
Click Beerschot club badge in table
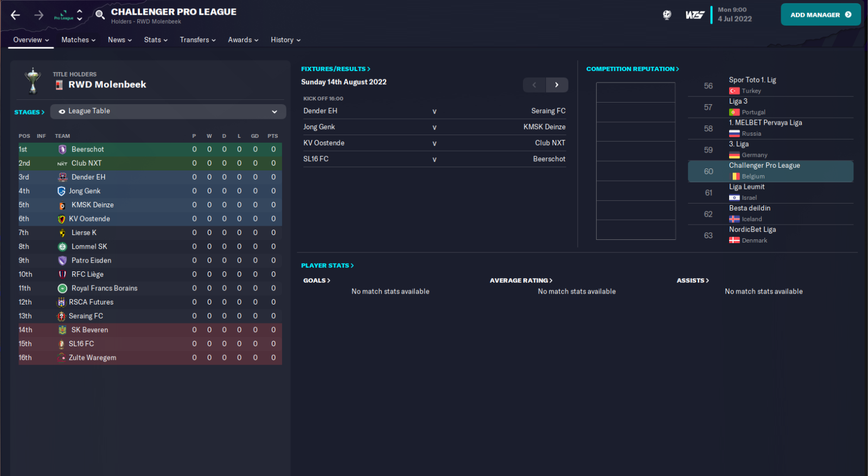pyautogui.click(x=62, y=149)
